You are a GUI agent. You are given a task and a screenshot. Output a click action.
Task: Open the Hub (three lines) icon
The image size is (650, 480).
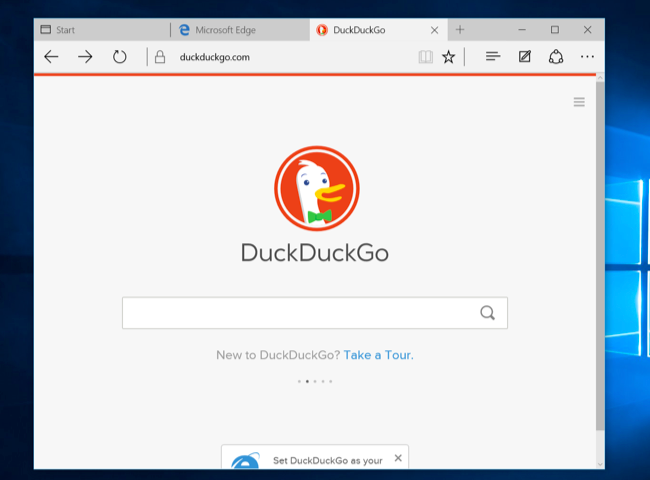[493, 56]
